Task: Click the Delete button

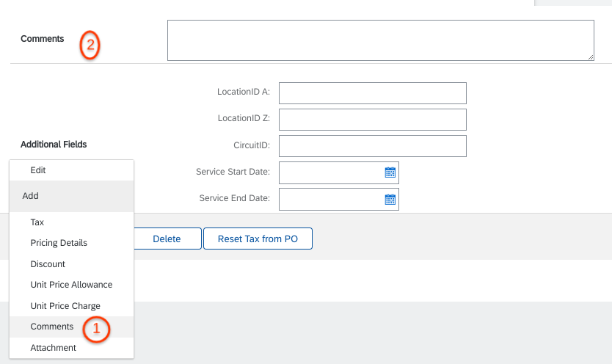Action: click(x=167, y=239)
